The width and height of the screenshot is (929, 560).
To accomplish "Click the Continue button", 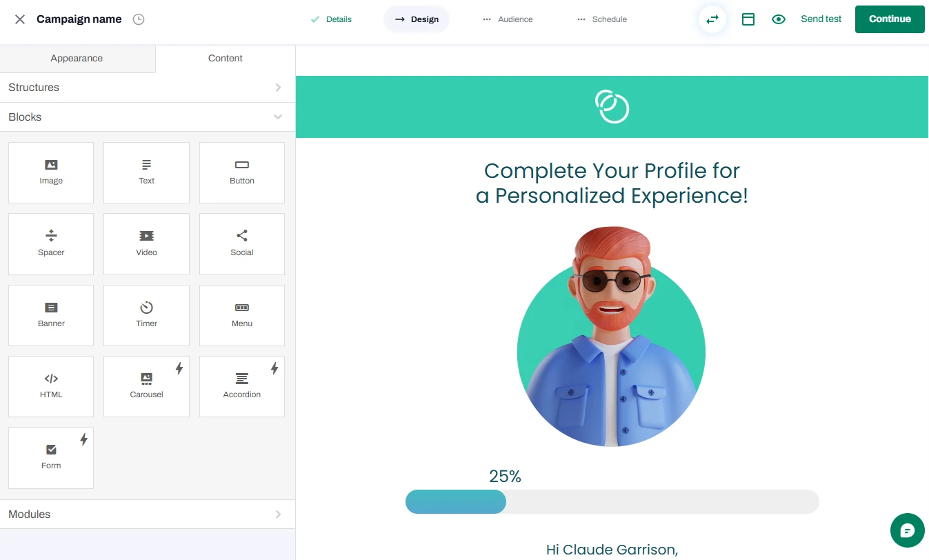I will pos(890,19).
